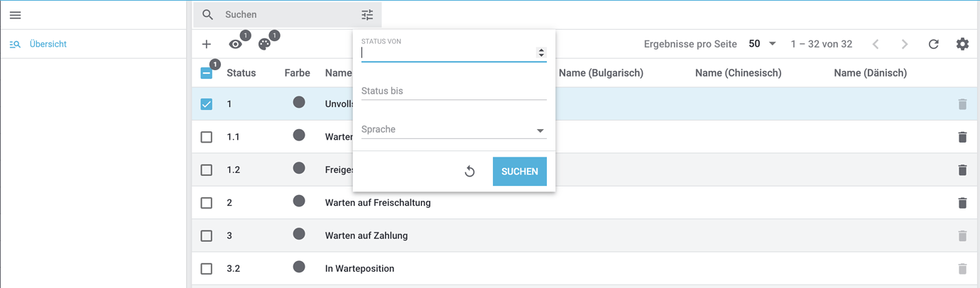Click the search filter options icon
The height and width of the screenshot is (288, 980).
point(366,15)
